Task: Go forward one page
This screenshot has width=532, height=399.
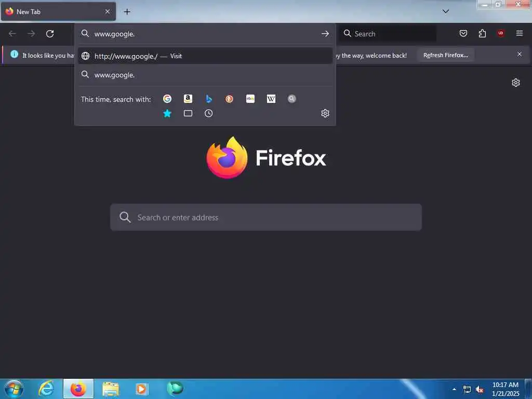Action: pos(31,34)
